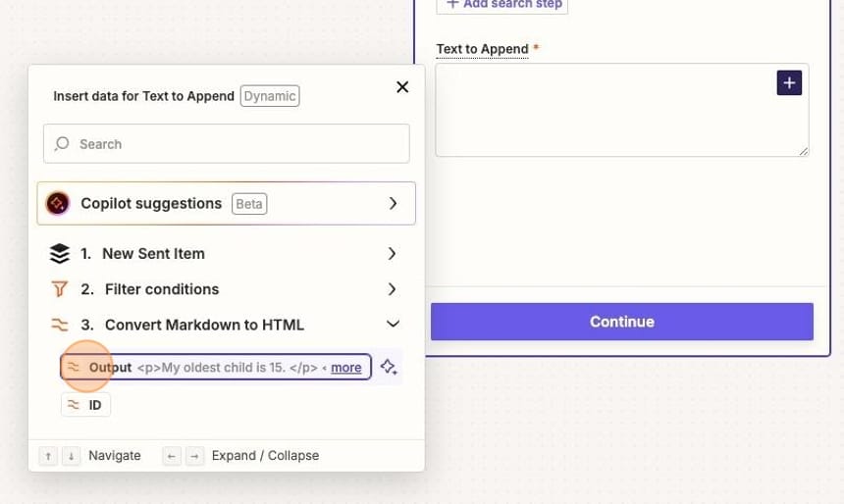844x504 pixels.
Task: Click the Add search step button
Action: pyautogui.click(x=502, y=5)
